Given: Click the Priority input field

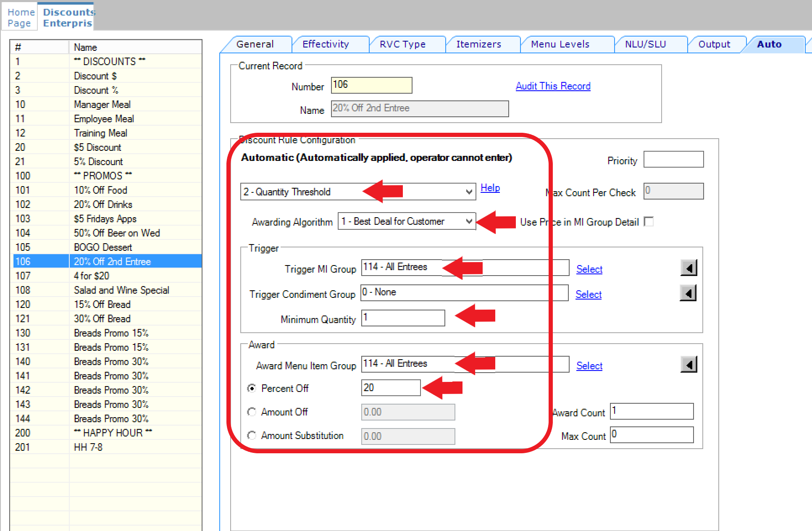Looking at the screenshot, I should (x=673, y=159).
